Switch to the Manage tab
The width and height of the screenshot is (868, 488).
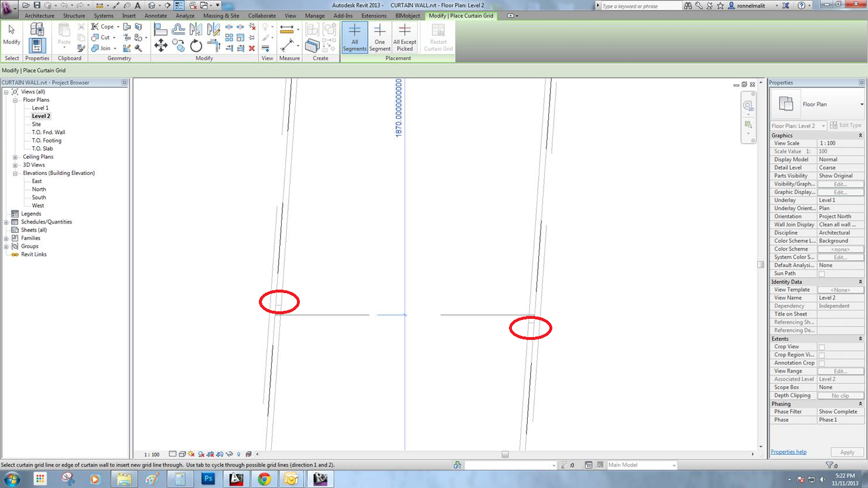[315, 16]
